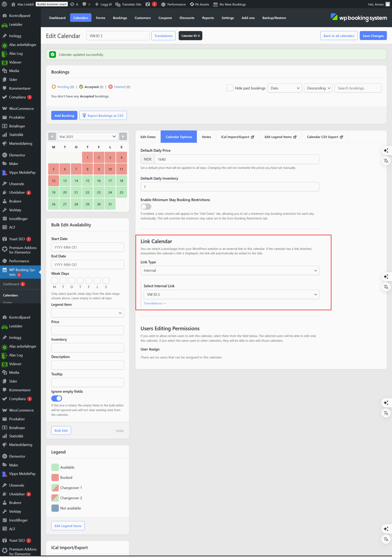This screenshot has width=392, height=557.
Task: Select May 15 in the calendar
Action: coord(87,181)
